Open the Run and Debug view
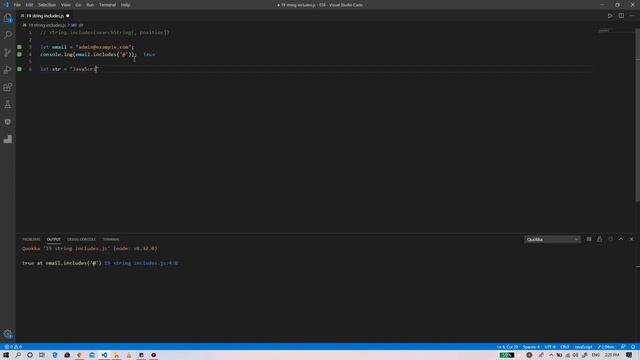Viewport: 640px width, 360px height. point(8,70)
